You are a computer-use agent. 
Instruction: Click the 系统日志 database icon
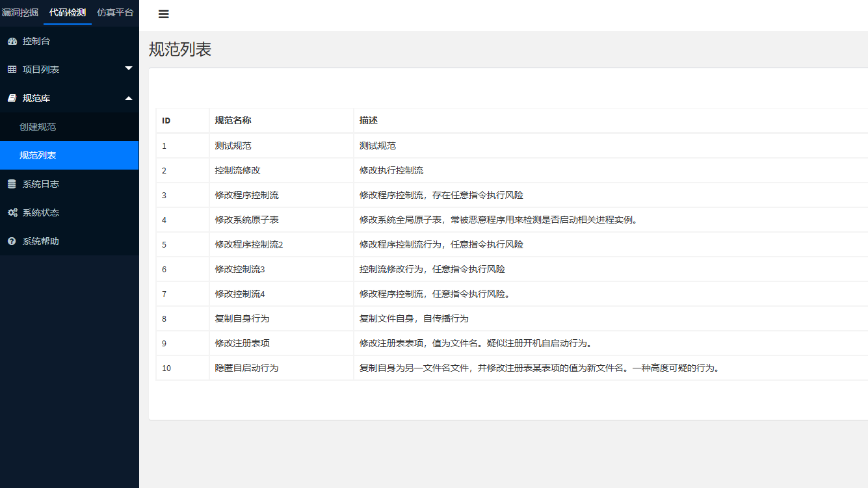pos(12,184)
